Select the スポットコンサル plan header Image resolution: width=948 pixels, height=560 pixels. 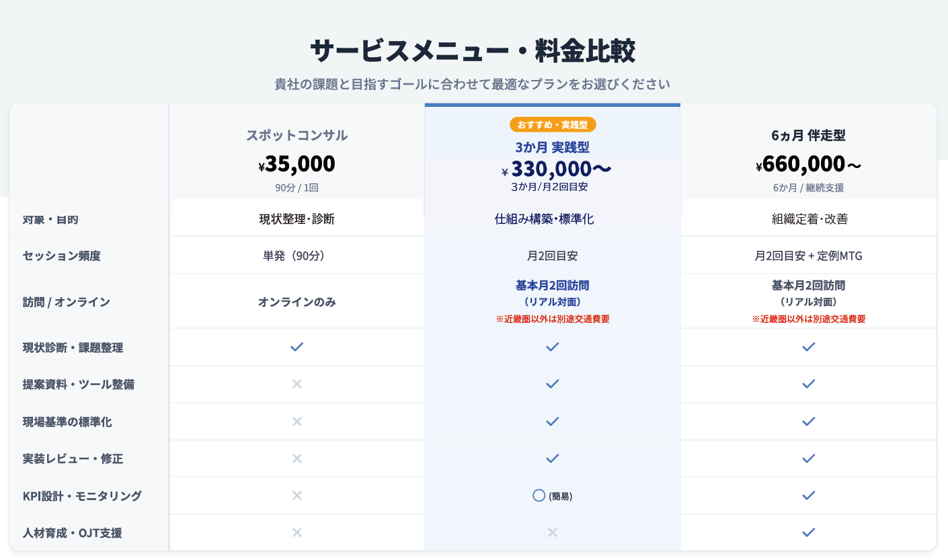(297, 135)
